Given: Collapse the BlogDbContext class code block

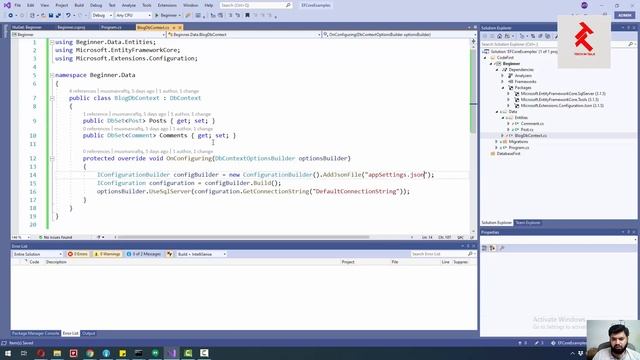Looking at the screenshot, I should click(52, 98).
